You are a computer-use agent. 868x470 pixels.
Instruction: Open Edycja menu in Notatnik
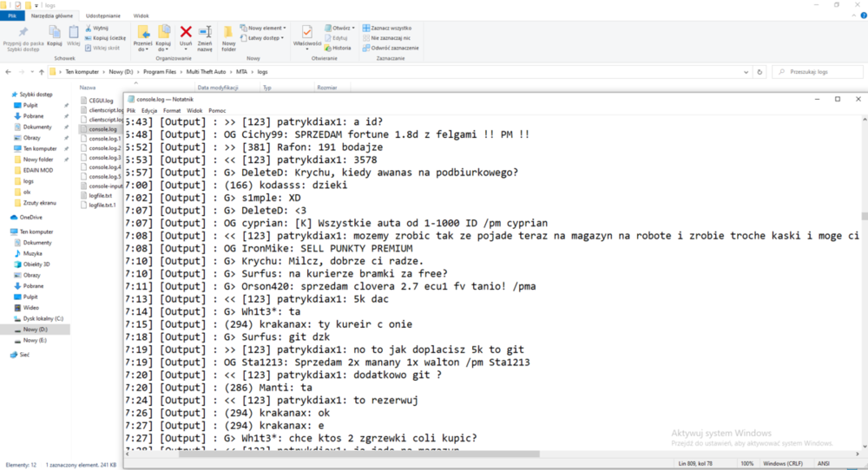point(149,111)
